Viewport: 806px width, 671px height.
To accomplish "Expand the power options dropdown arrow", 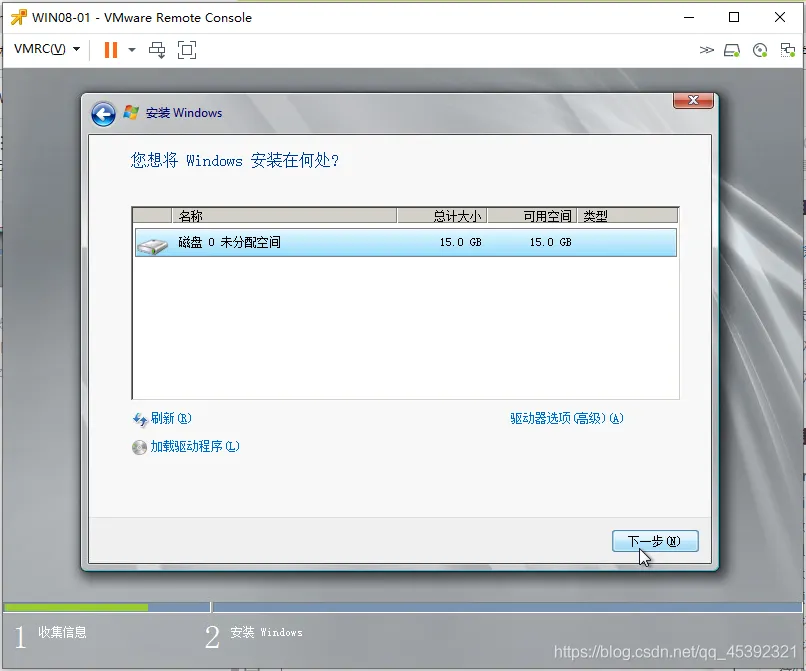I will (x=132, y=50).
